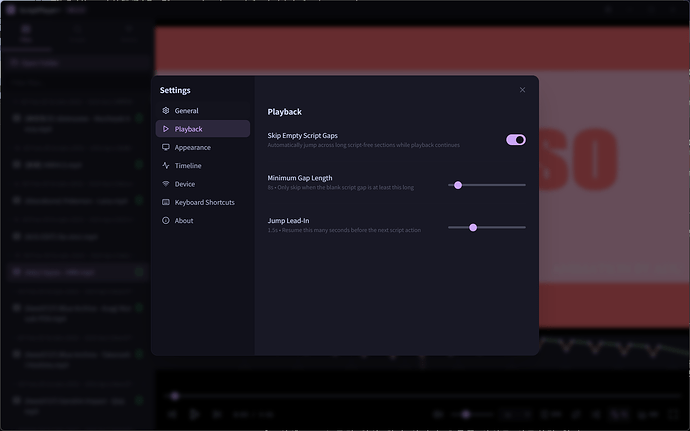Click the 'Only skip when the blank script gap' description
This screenshot has width=690, height=431.
341,188
